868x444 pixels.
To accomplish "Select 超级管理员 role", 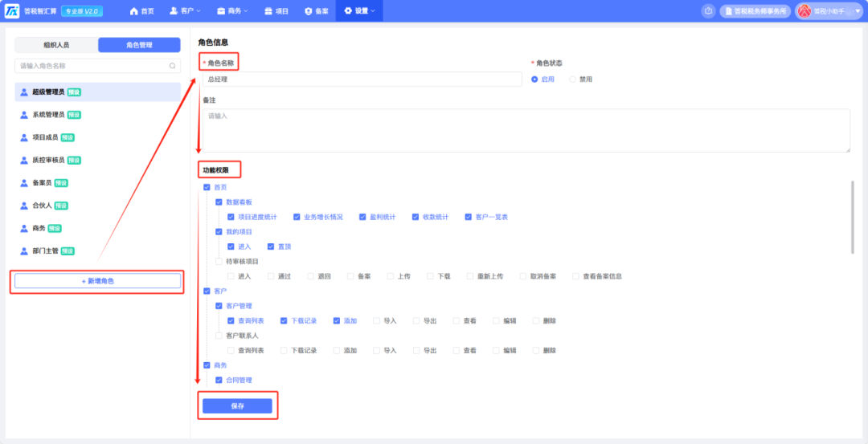I will [x=97, y=92].
